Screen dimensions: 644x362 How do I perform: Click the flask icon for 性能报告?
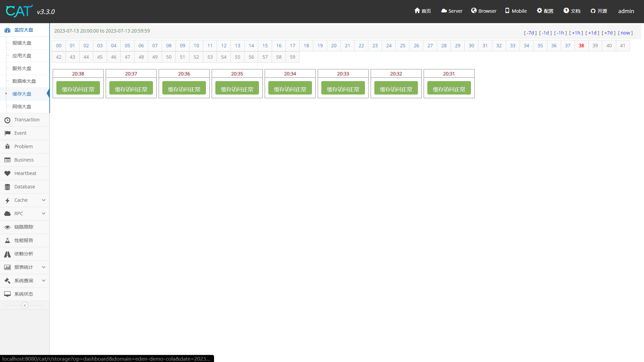[7, 240]
